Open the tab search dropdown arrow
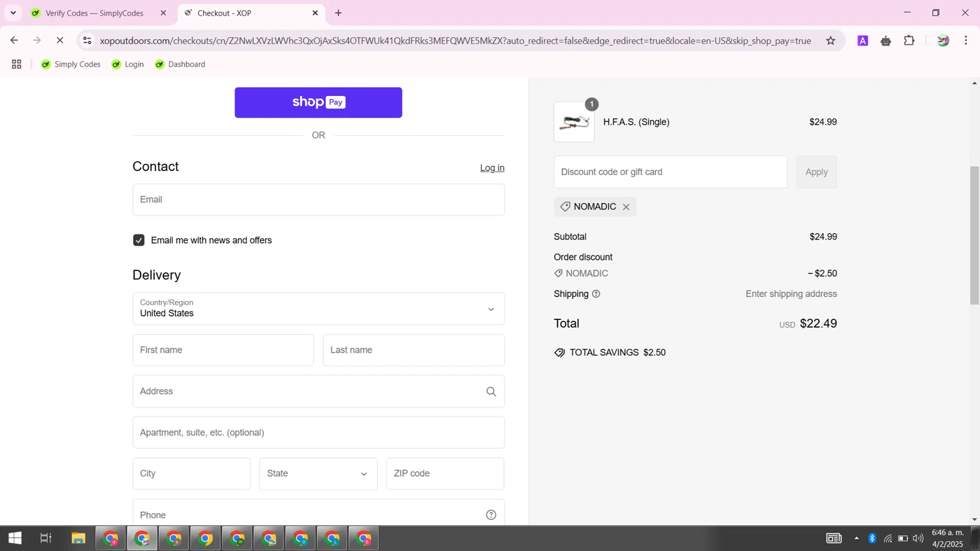The image size is (980, 551). click(x=13, y=13)
